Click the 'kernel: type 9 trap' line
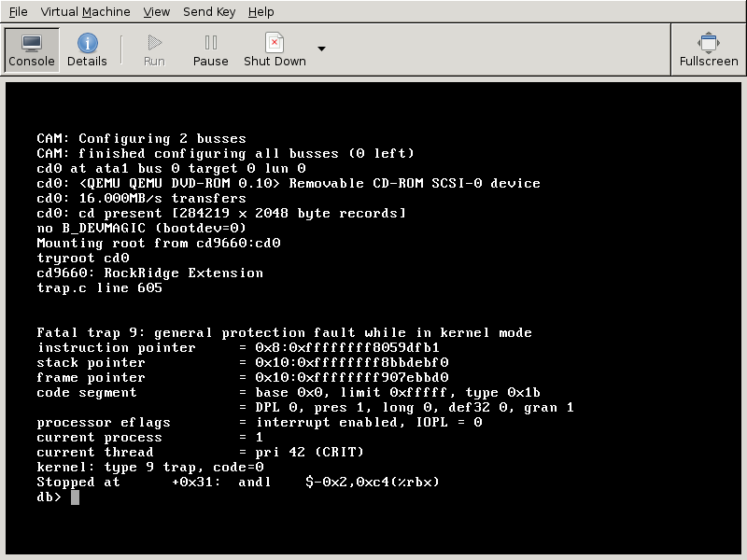Viewport: 747px width, 560px height. pyautogui.click(x=149, y=468)
